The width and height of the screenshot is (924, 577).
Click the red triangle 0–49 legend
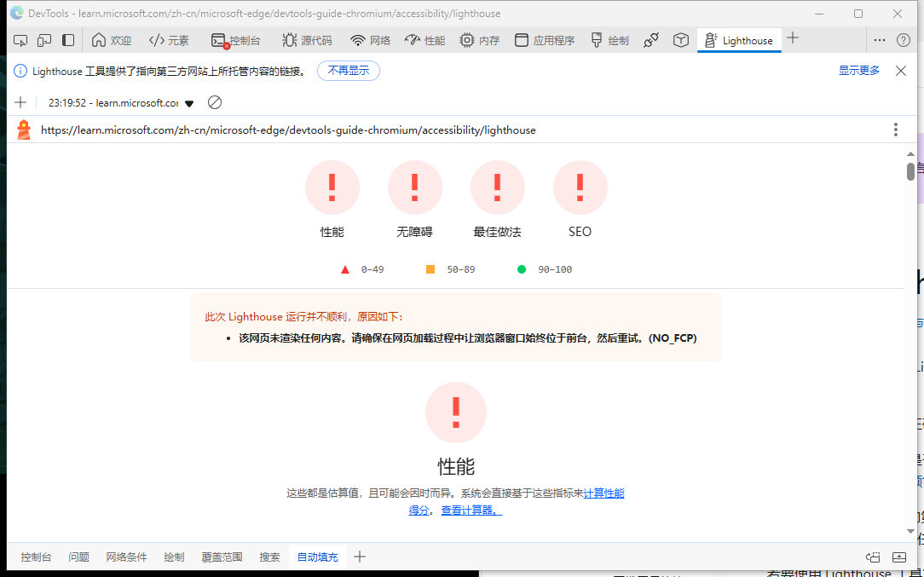pyautogui.click(x=362, y=269)
